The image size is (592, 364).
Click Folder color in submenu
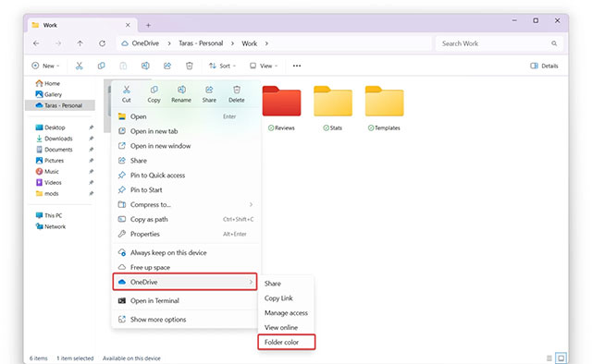coord(287,342)
